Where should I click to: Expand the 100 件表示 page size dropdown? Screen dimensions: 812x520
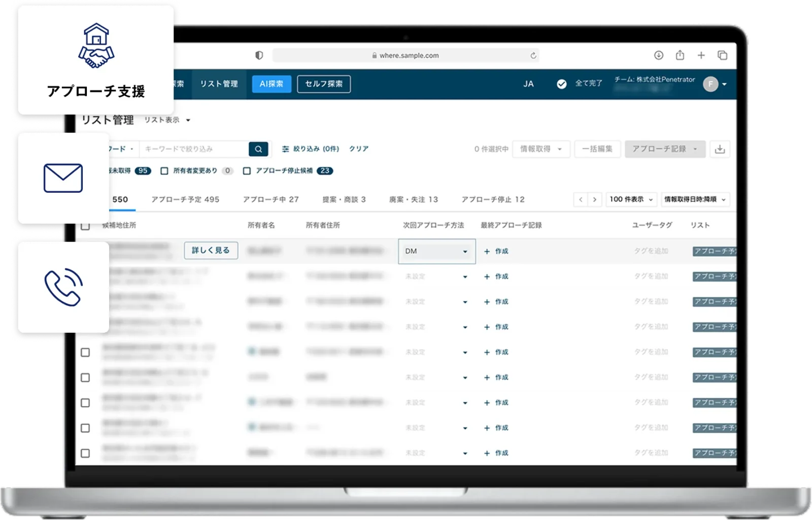click(x=631, y=200)
